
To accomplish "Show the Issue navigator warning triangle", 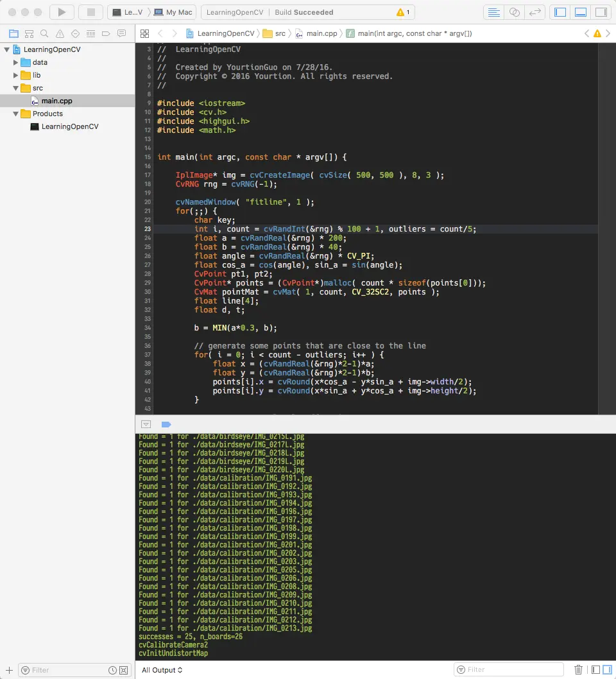I will coord(60,33).
